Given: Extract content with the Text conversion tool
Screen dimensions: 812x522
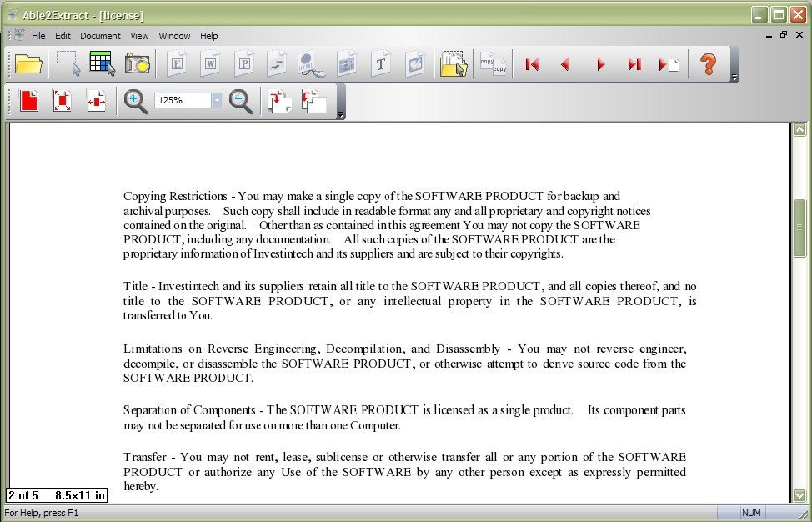Looking at the screenshot, I should tap(381, 63).
